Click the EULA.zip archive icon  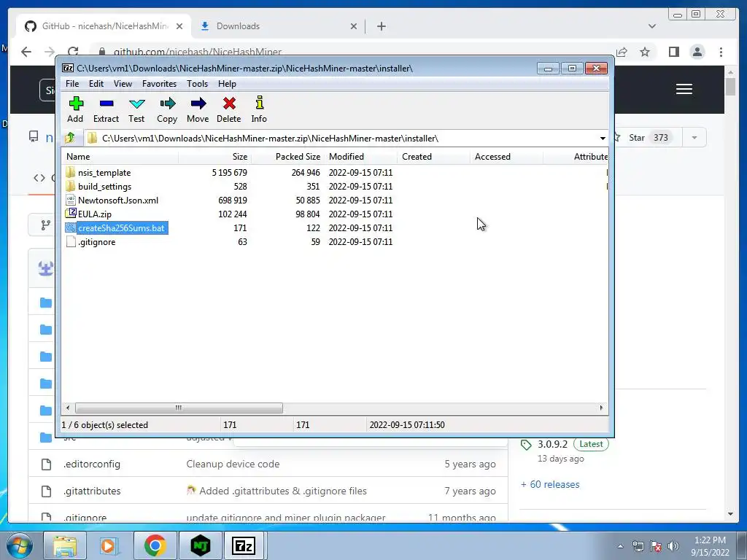click(x=71, y=214)
